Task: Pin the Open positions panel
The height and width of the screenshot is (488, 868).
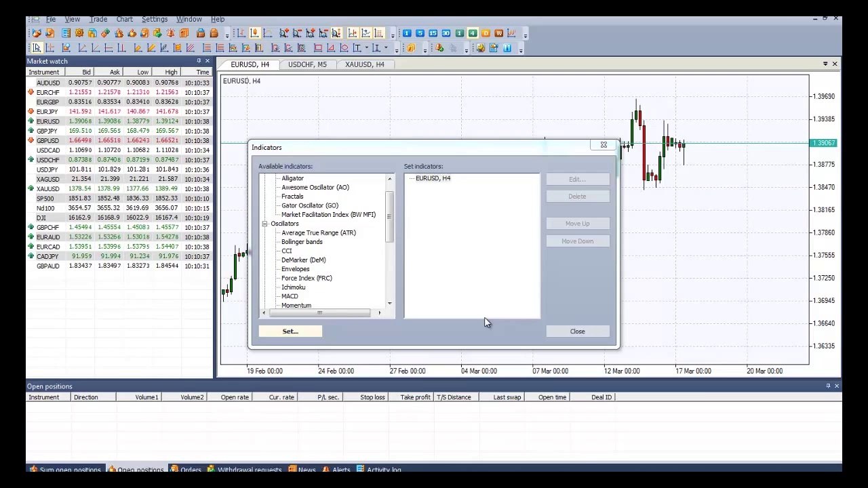Action: [x=828, y=386]
